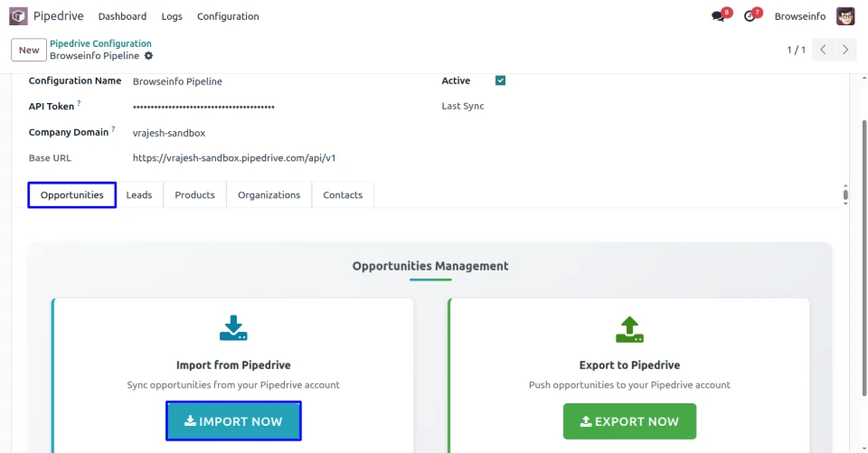
Task: Switch to the Leads tab
Action: (x=139, y=195)
